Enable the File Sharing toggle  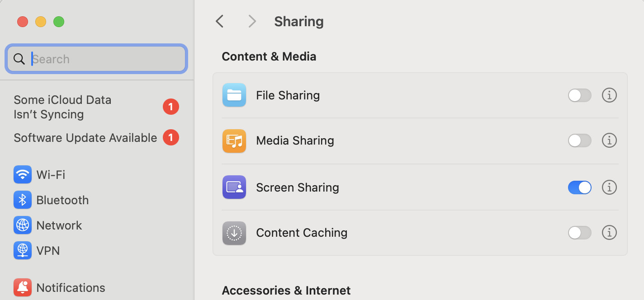[579, 95]
